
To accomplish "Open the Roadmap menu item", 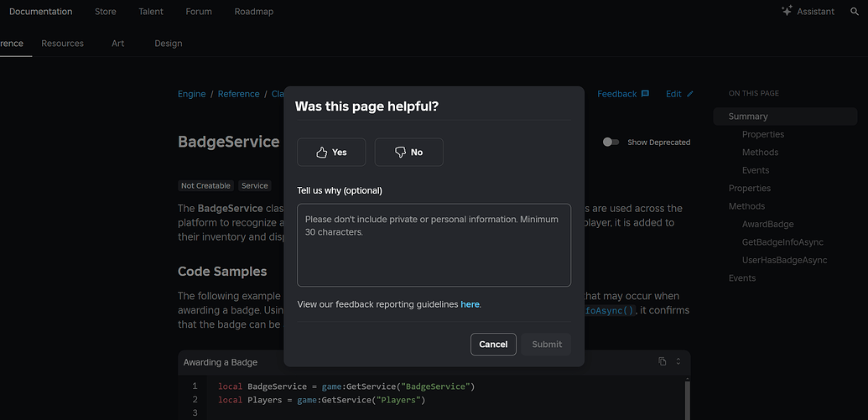I will click(253, 11).
